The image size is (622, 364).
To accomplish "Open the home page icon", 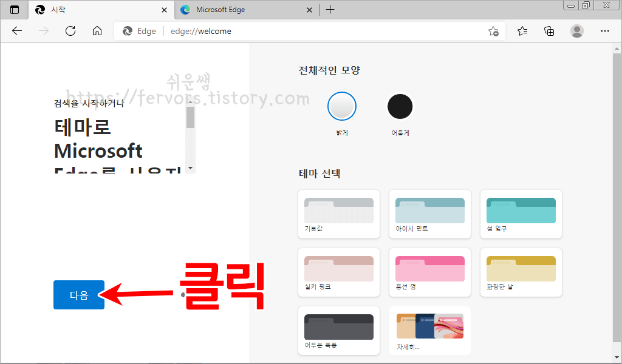I will [x=97, y=31].
